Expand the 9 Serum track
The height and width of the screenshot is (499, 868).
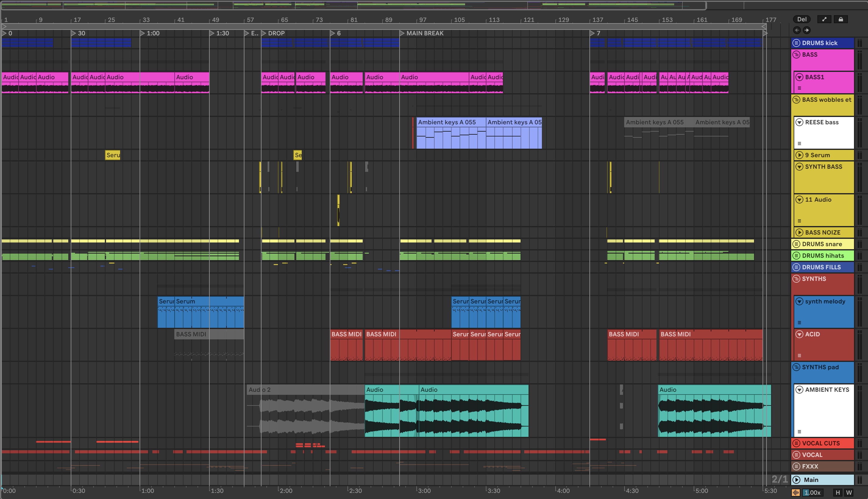(x=799, y=155)
